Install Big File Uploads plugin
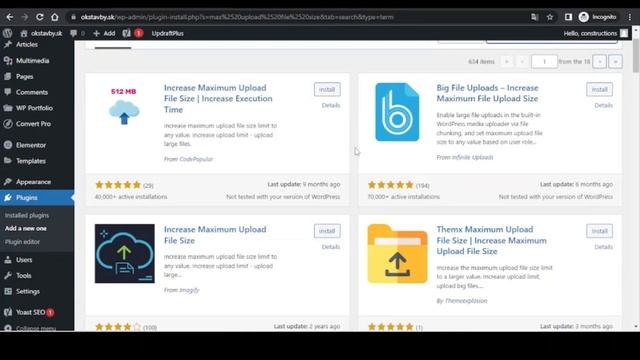The width and height of the screenshot is (640, 360). (600, 89)
